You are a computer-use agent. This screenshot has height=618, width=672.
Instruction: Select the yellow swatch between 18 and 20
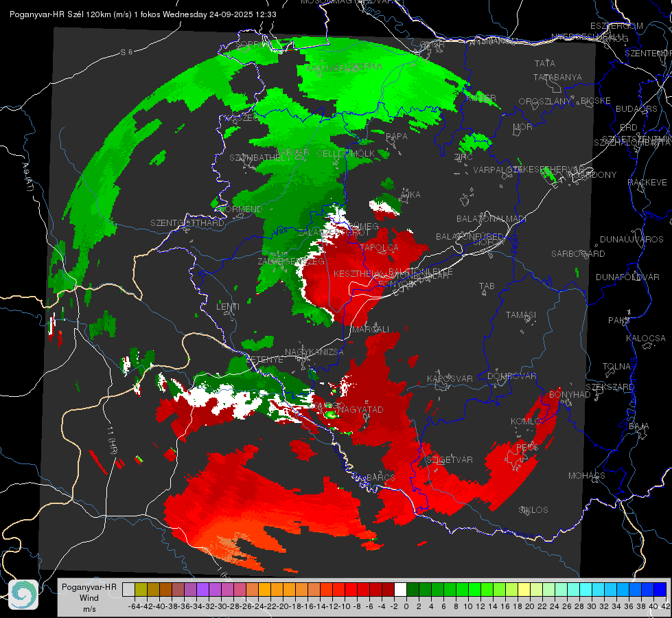[524, 589]
